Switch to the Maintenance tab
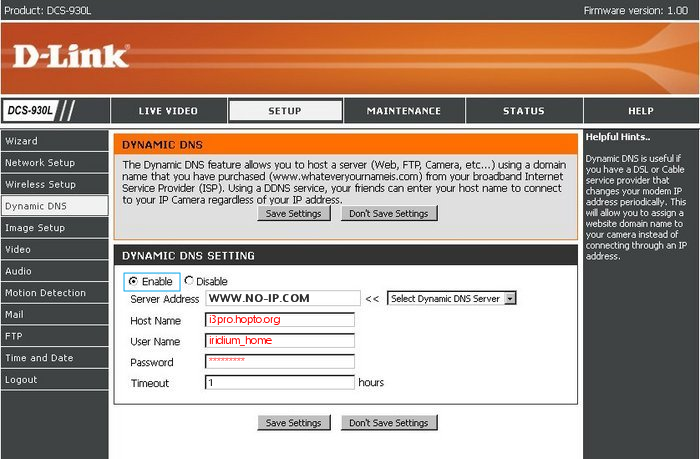Viewport: 700px width, 459px height. click(x=403, y=111)
